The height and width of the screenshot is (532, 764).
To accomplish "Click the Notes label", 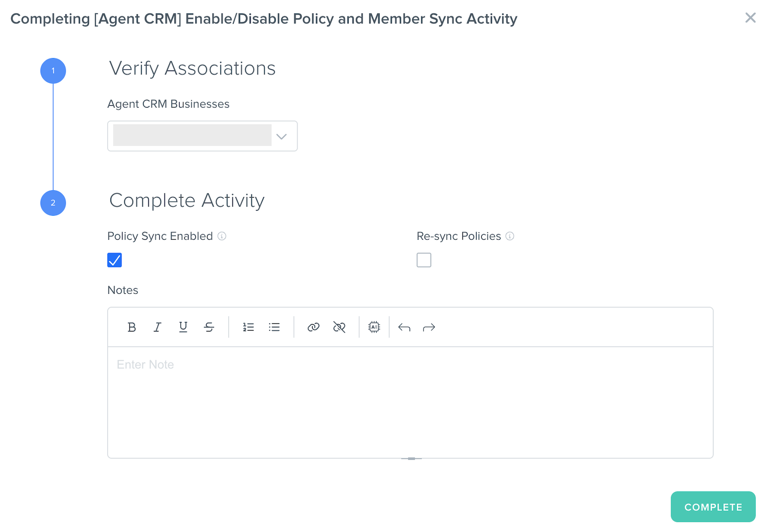I will [x=123, y=290].
